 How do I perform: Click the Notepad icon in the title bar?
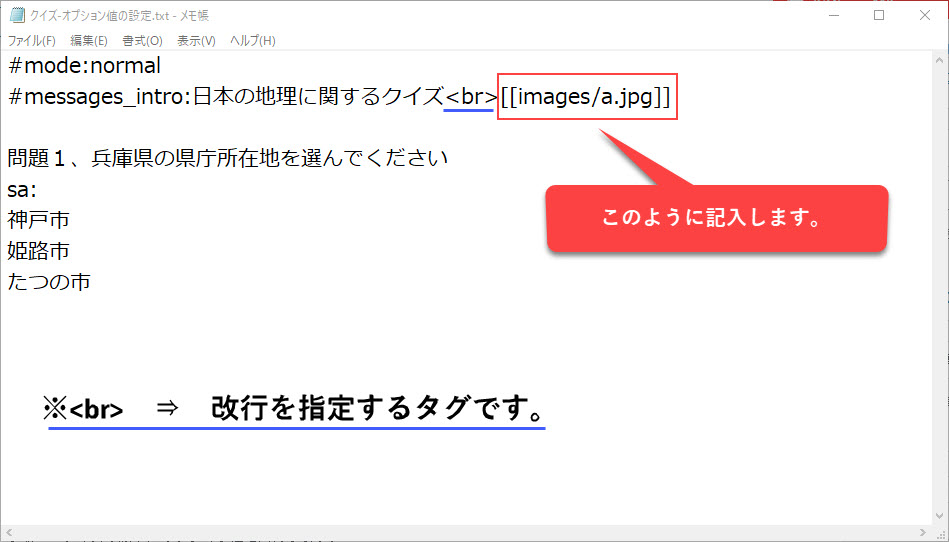pos(17,16)
